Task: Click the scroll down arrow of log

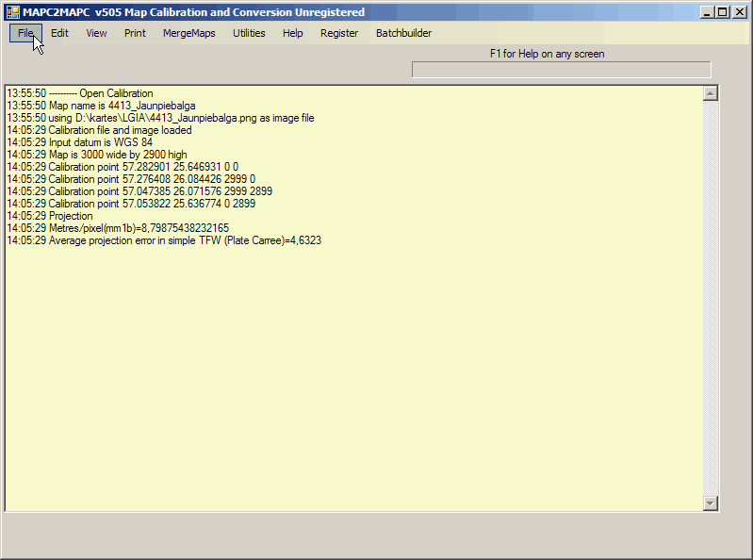Action: pos(711,503)
